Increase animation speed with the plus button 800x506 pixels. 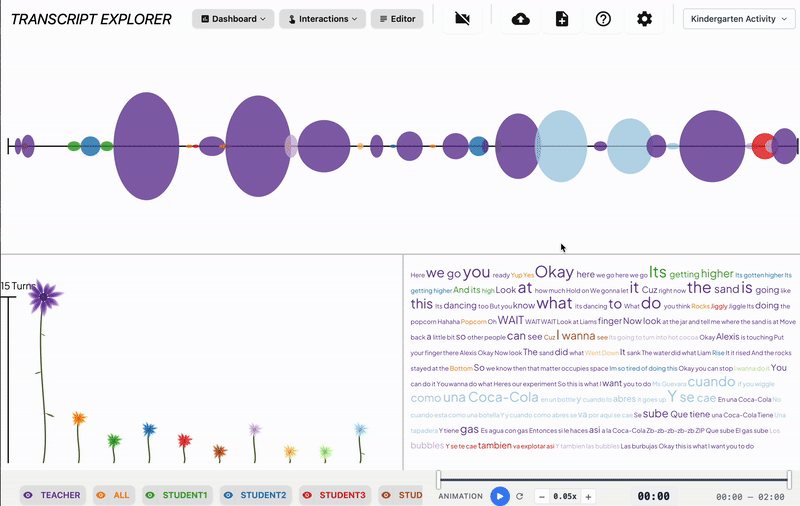point(588,496)
